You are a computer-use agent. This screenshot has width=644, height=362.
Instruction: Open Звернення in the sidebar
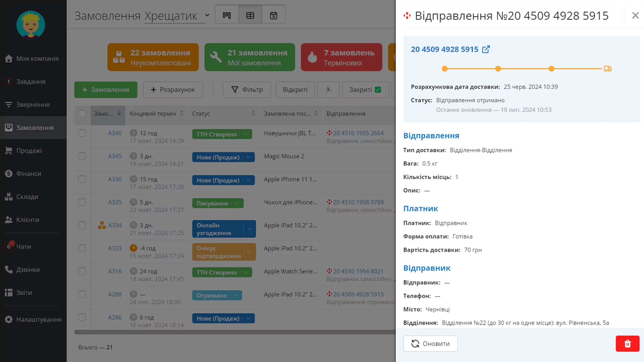point(33,105)
